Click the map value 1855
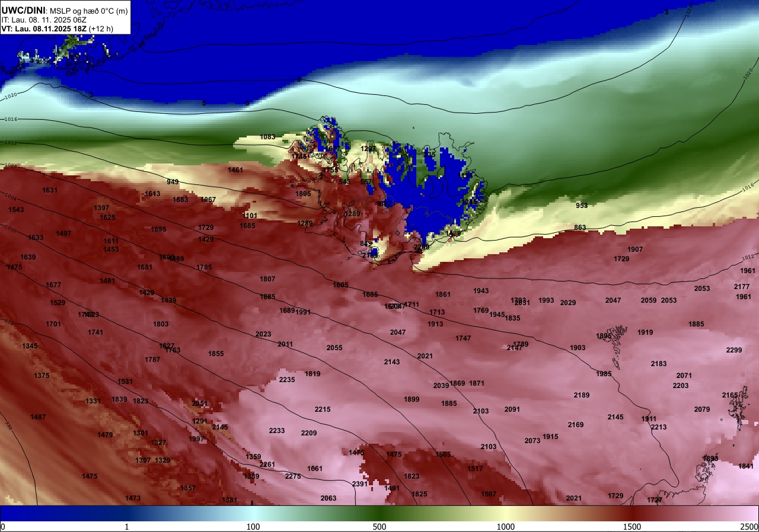Screen dimensions: 759x532 click(x=216, y=354)
